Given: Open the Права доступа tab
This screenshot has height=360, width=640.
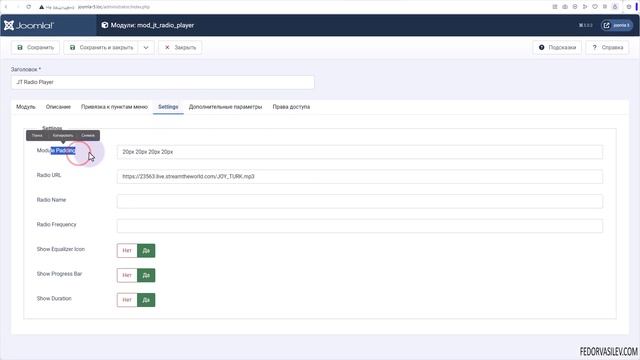Looking at the screenshot, I should [x=291, y=107].
